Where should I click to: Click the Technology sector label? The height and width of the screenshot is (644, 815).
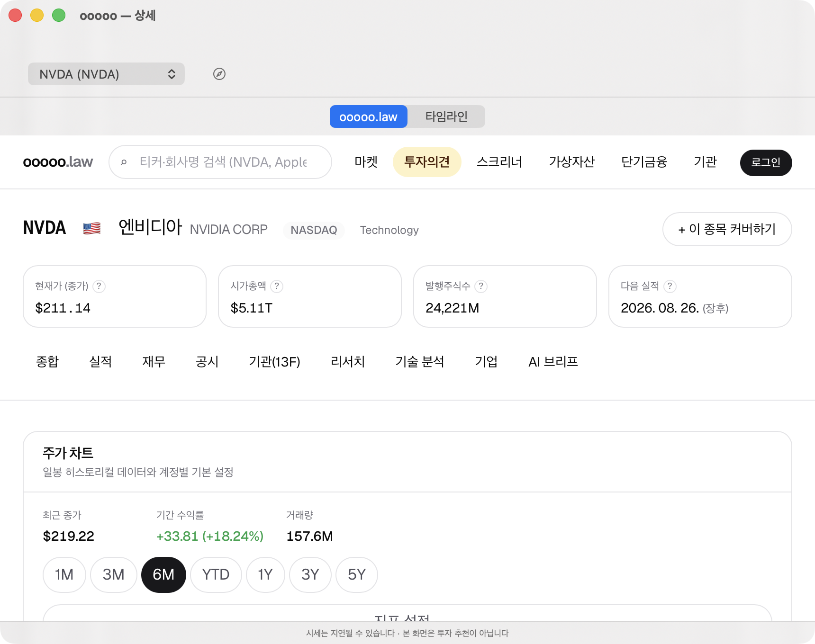[389, 230]
